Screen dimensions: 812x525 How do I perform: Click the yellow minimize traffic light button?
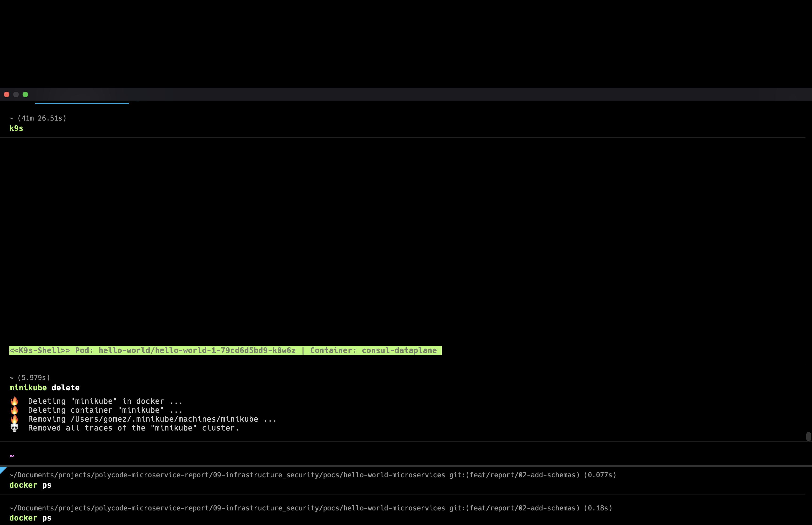(16, 94)
